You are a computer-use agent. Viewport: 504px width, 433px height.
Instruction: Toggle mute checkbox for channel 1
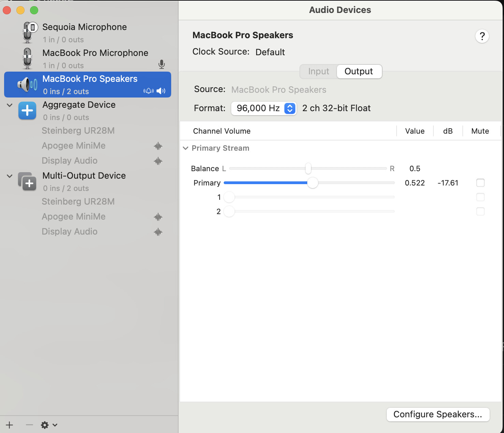(x=480, y=197)
